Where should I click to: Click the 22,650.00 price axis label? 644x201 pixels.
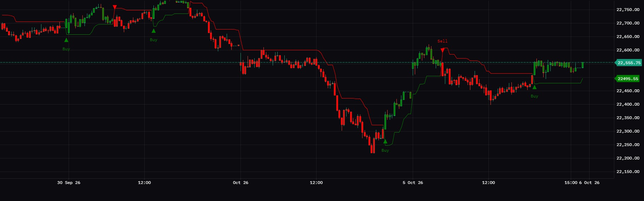[628, 37]
